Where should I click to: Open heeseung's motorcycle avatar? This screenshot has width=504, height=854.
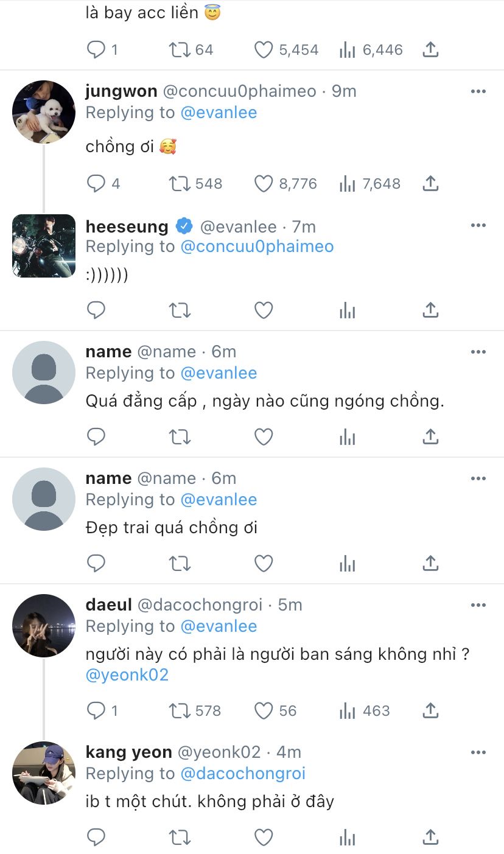(x=44, y=246)
